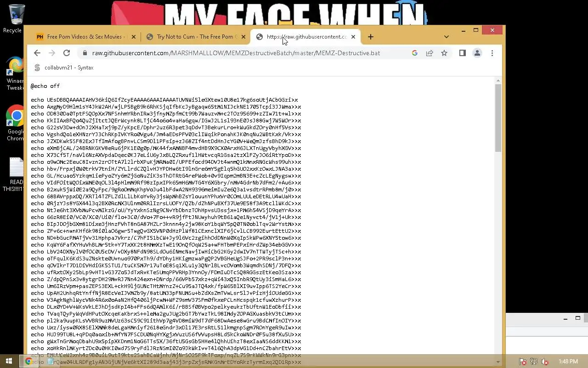The image size is (588, 368).
Task: Click the grayed-out forward arrow in Chrome
Action: click(x=52, y=53)
